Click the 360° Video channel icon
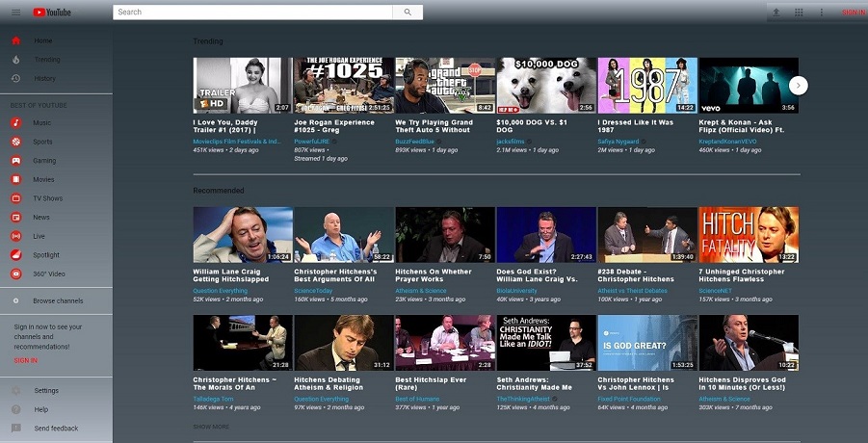 click(16, 274)
